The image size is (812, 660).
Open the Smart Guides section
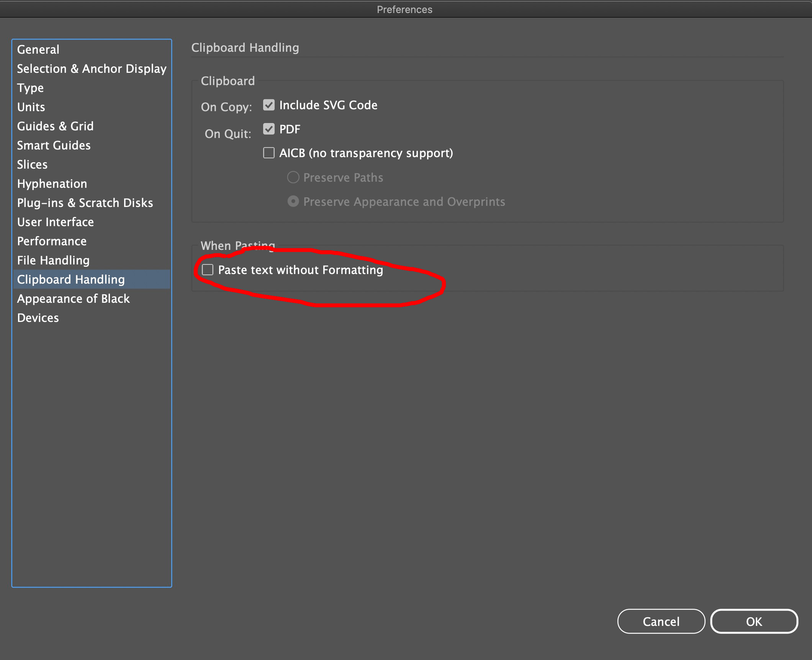[x=54, y=145]
